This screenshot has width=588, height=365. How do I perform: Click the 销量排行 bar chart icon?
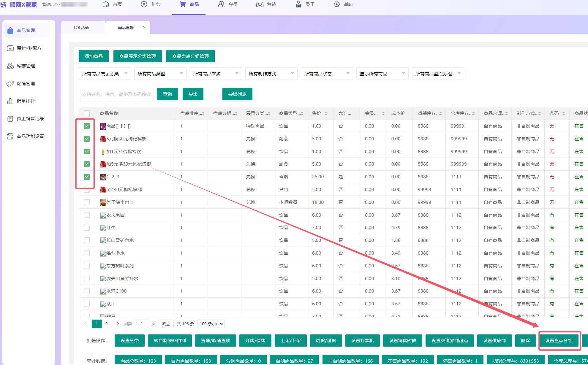10,101
